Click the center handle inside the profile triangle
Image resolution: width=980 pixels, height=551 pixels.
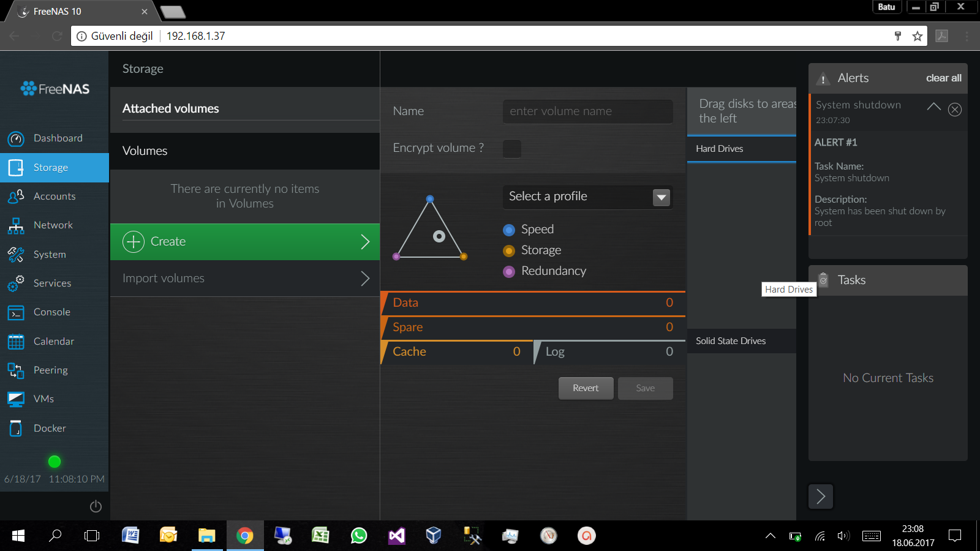click(439, 236)
